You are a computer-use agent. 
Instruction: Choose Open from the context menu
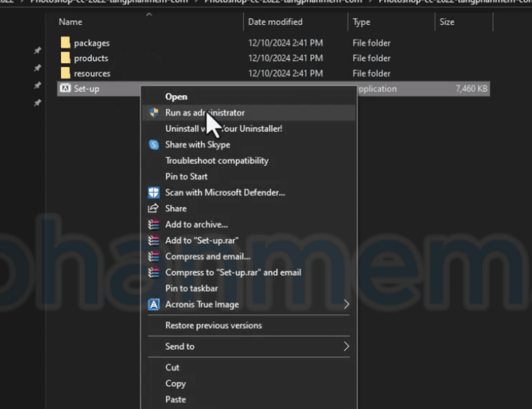point(176,97)
